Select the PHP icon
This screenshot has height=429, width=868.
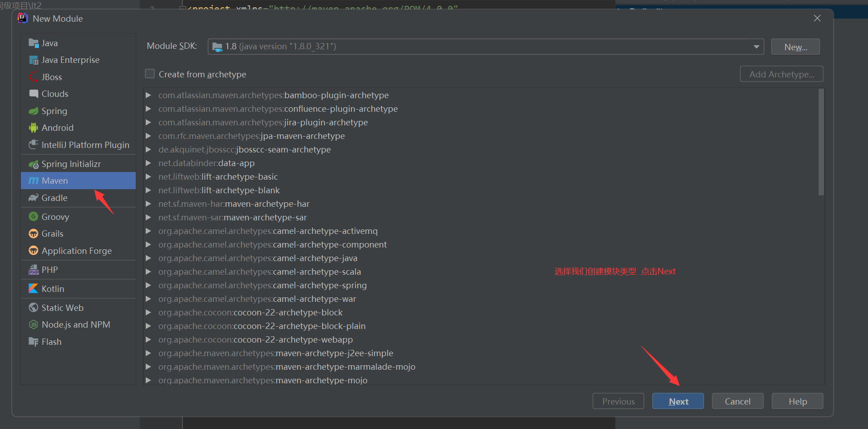coord(33,270)
